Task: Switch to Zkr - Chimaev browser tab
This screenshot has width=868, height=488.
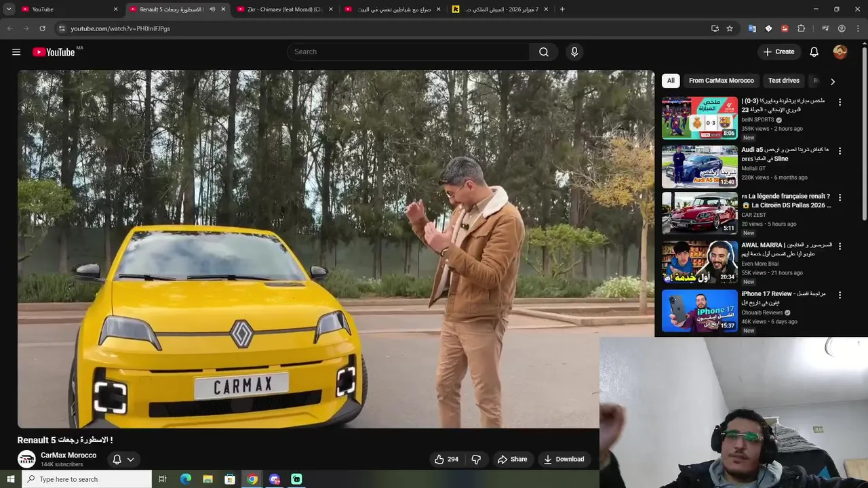Action: 285,9
